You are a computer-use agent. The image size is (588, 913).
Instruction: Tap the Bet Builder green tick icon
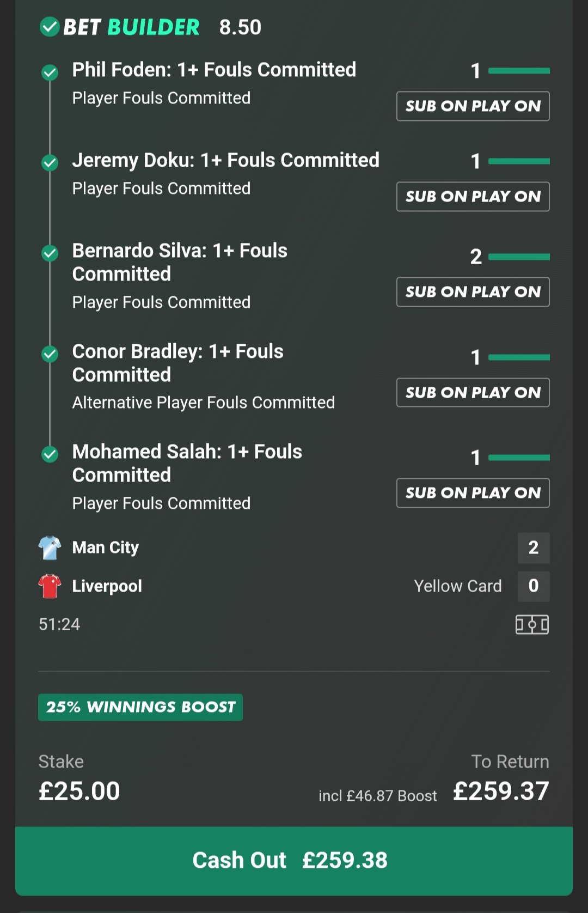50,26
